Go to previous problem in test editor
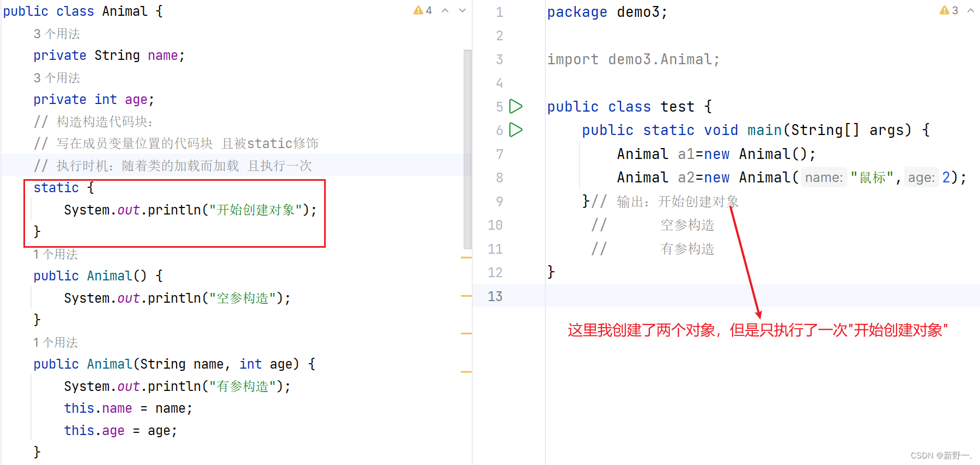The image size is (980, 465). coord(971,10)
